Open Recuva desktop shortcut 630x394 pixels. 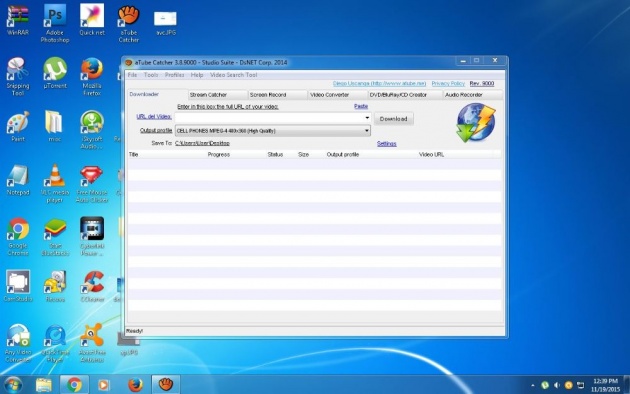coord(55,286)
